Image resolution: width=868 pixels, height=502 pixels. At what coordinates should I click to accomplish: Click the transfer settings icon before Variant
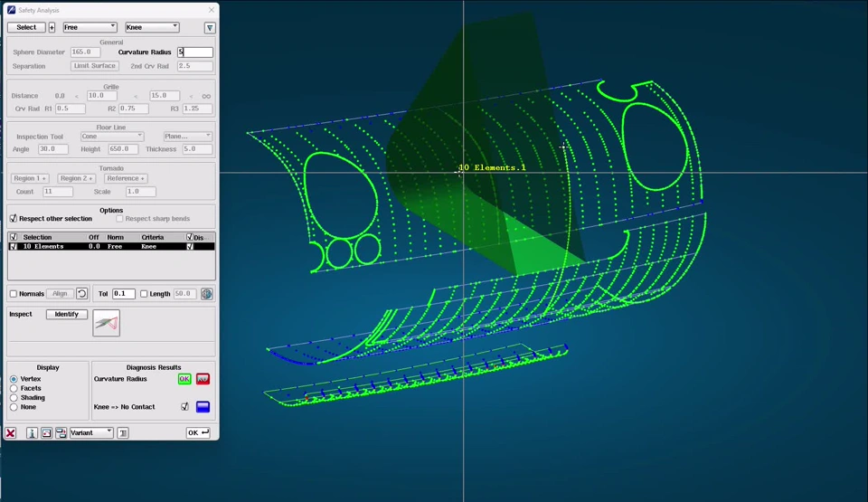61,432
